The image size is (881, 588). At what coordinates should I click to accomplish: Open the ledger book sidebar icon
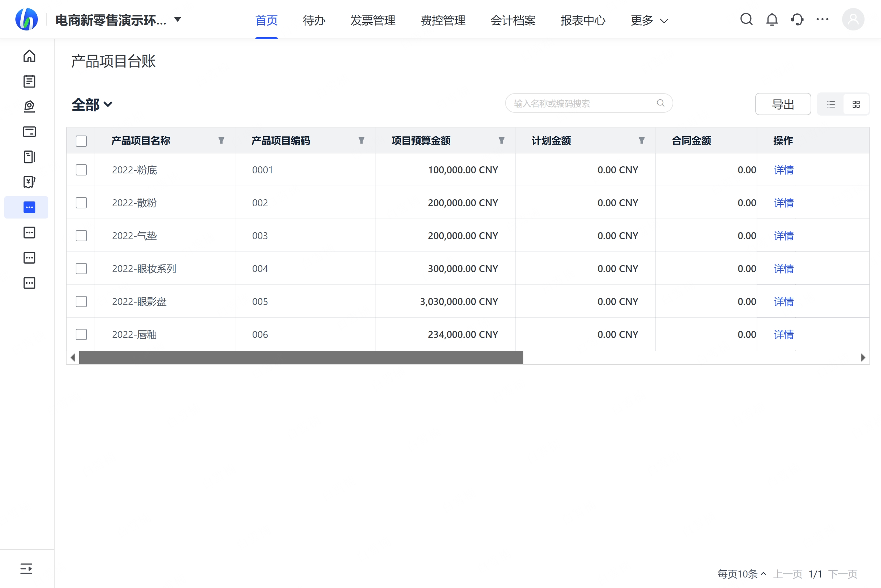29,157
